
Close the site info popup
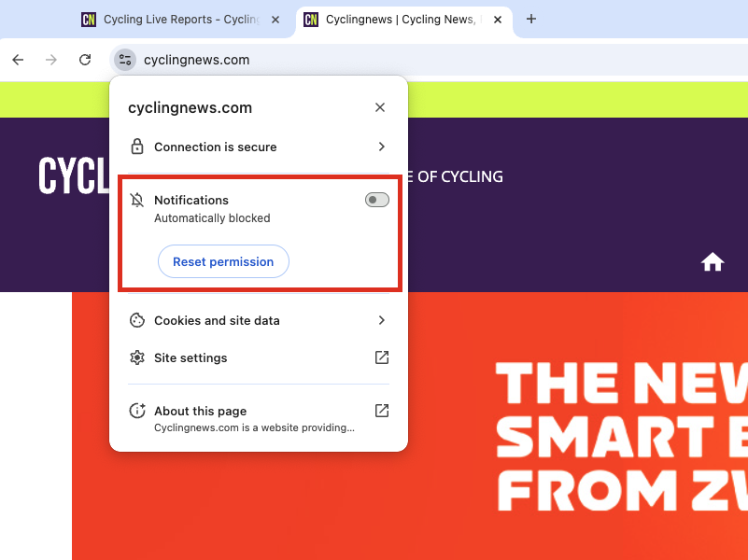point(380,107)
